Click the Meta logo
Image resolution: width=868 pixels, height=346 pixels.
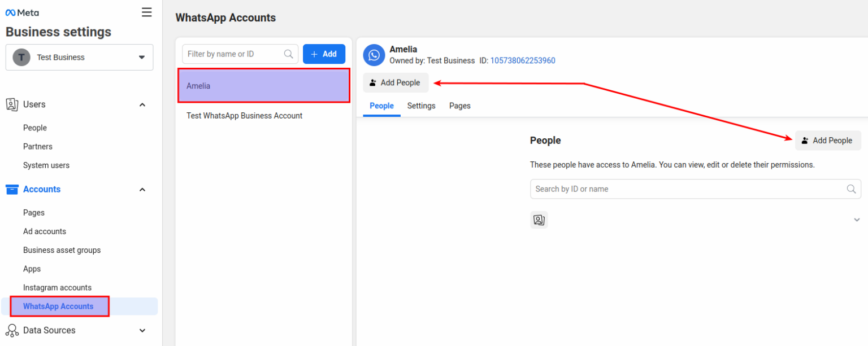click(21, 12)
